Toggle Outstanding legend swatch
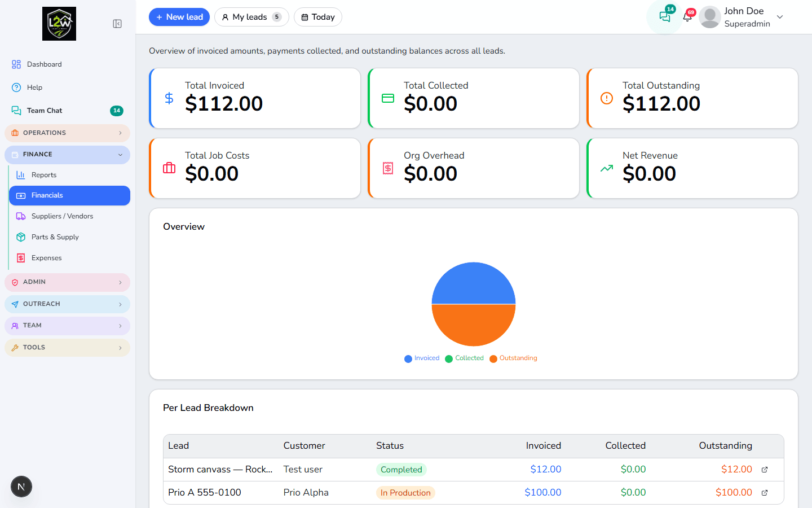Image resolution: width=812 pixels, height=508 pixels. [x=493, y=359]
